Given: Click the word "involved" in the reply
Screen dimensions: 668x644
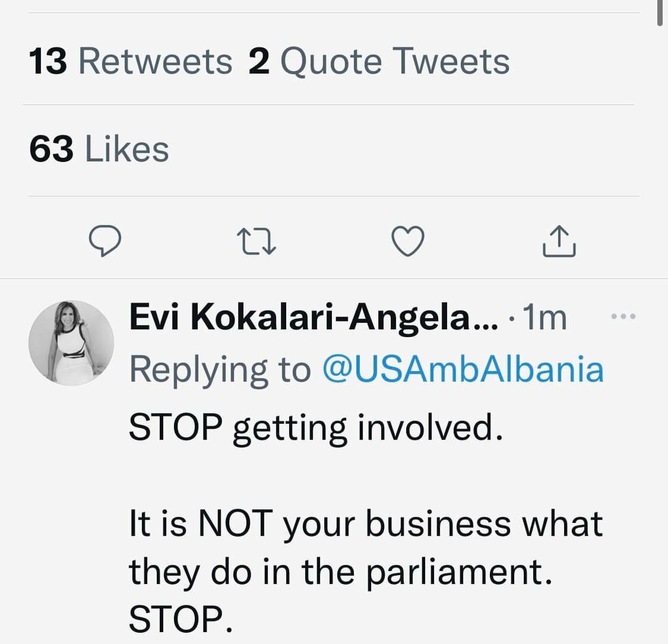Looking at the screenshot, I should tap(426, 429).
